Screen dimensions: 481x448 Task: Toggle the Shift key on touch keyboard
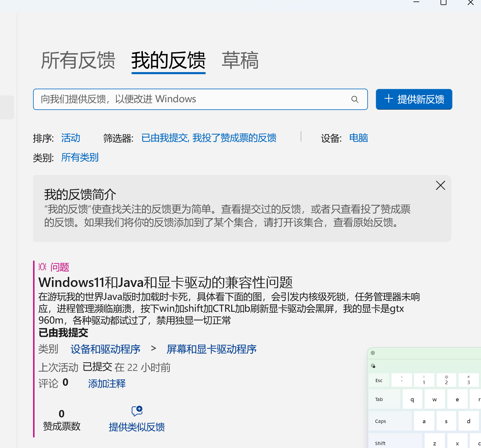pos(395,441)
